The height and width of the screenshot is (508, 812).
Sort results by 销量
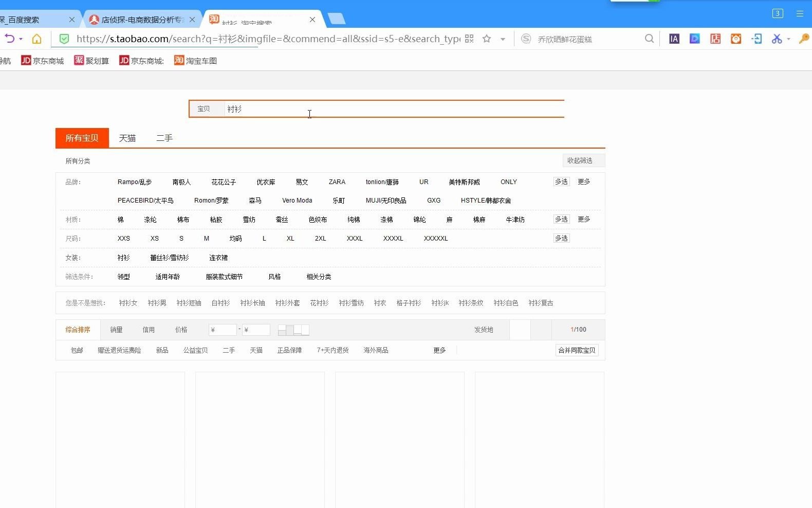pyautogui.click(x=116, y=330)
